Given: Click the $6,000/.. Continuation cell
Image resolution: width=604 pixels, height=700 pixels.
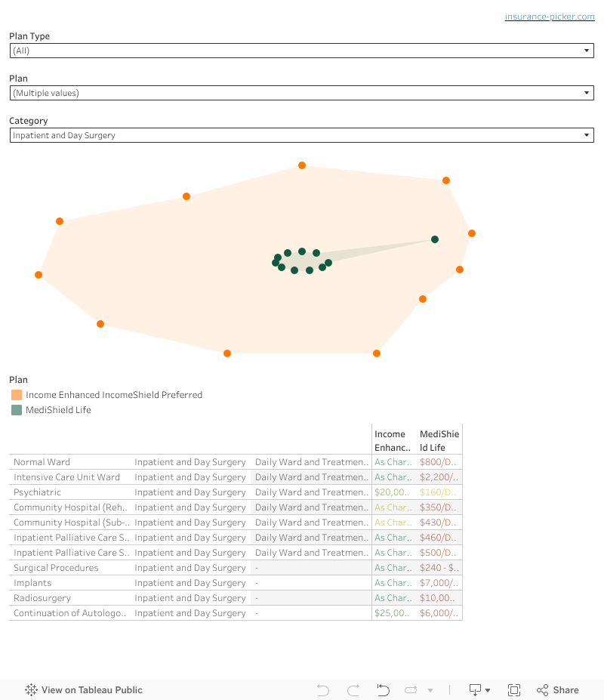Looking at the screenshot, I should [439, 613].
